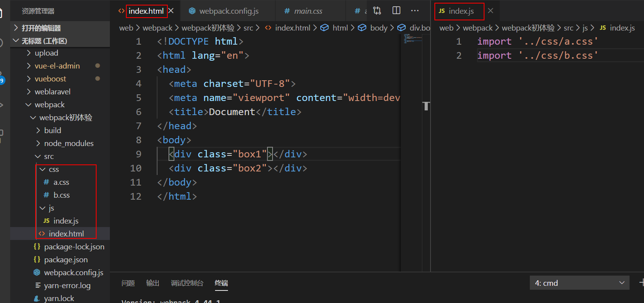644x303 pixels.
Task: Expand the build folder
Action: click(x=52, y=130)
